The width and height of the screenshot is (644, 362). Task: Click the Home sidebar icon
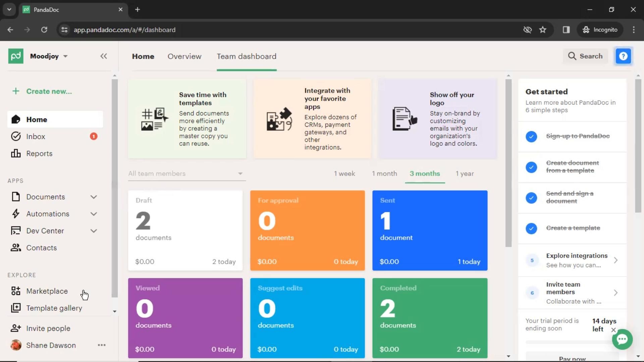tap(16, 119)
